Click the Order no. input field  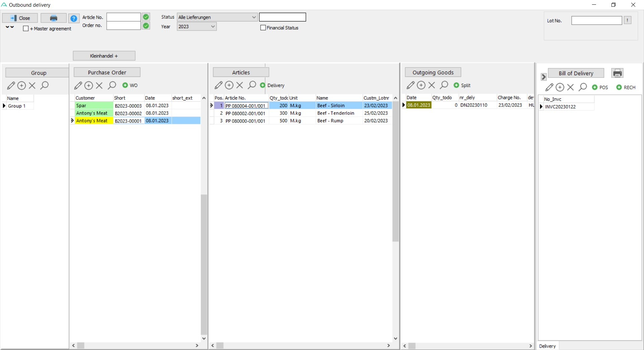[123, 26]
